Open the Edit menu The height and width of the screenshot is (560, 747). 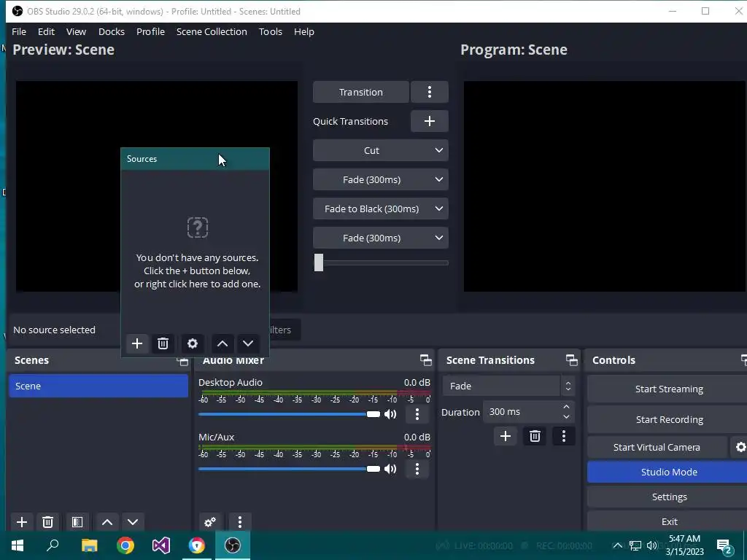[46, 31]
